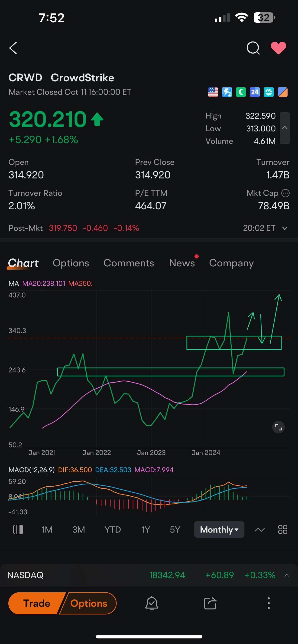Tap the Wi-Fi icon in status bar
Viewport: 298px width, 644px height.
[241, 17]
